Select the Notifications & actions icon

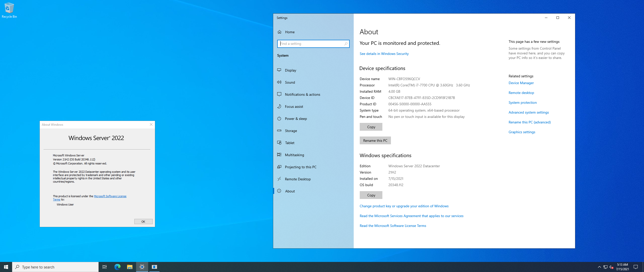(279, 94)
